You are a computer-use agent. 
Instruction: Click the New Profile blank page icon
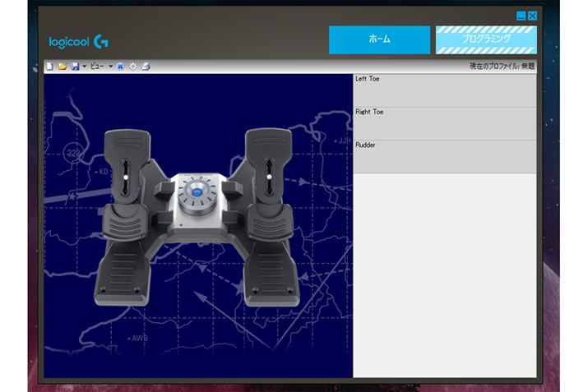[x=49, y=66]
